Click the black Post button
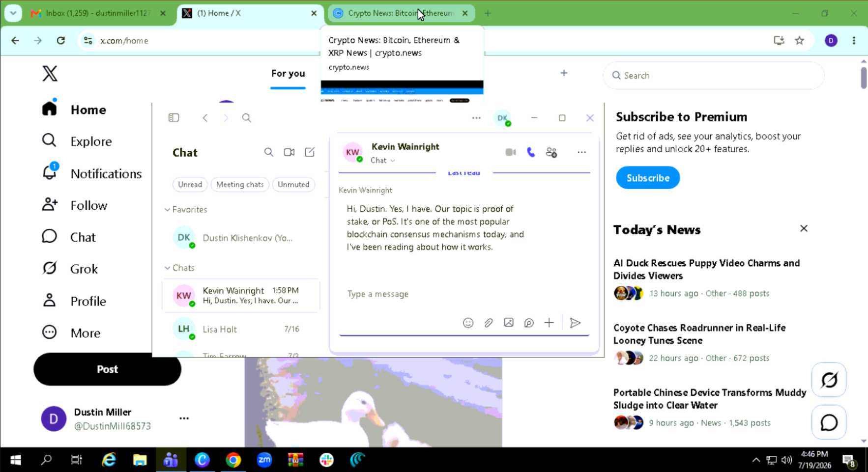 tap(107, 369)
